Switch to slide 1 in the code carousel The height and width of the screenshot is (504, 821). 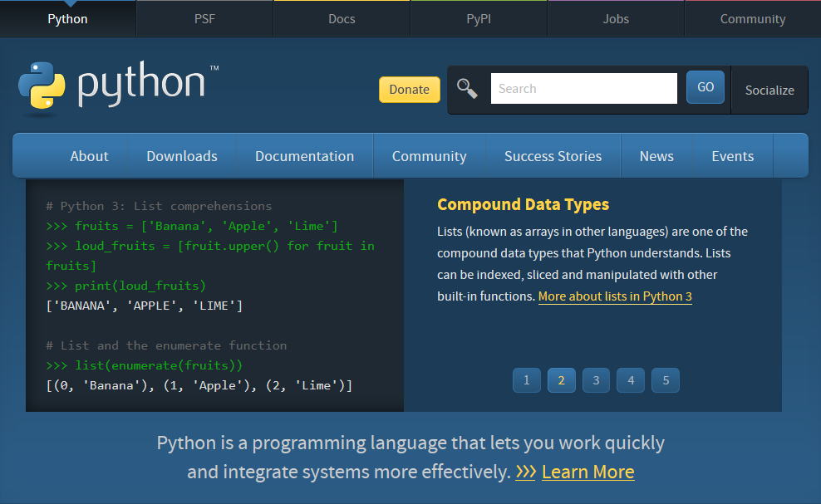tap(526, 380)
